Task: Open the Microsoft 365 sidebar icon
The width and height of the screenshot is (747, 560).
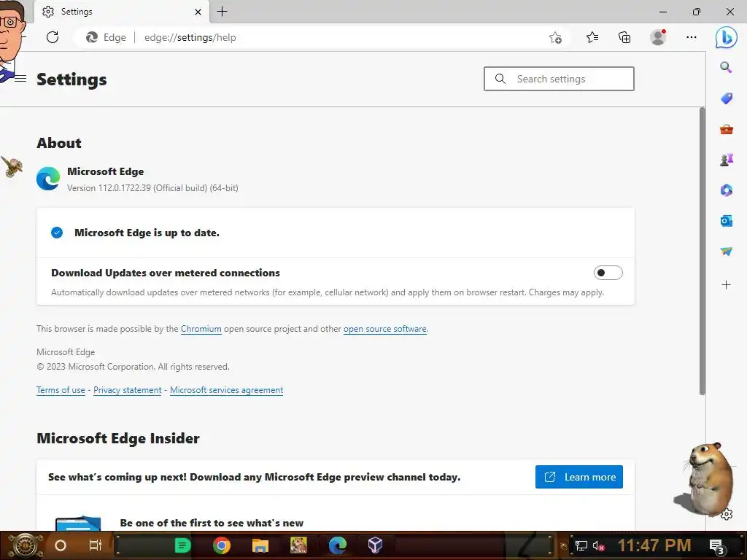Action: (x=726, y=190)
